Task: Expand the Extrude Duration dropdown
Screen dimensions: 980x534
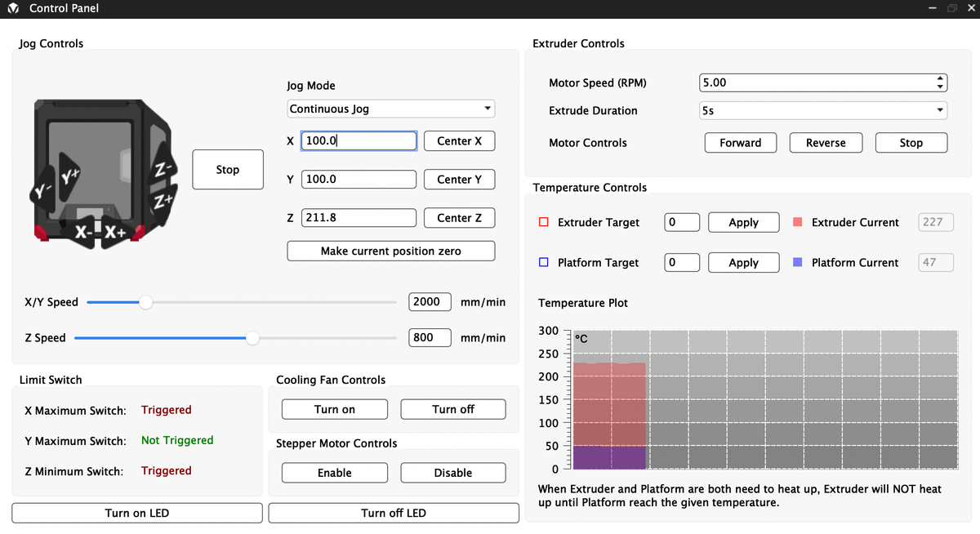Action: (822, 110)
